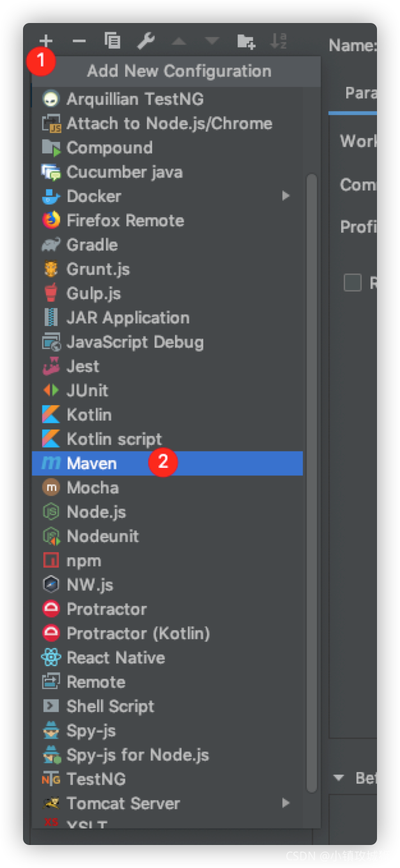Click the Create new folder icon

coord(246,42)
